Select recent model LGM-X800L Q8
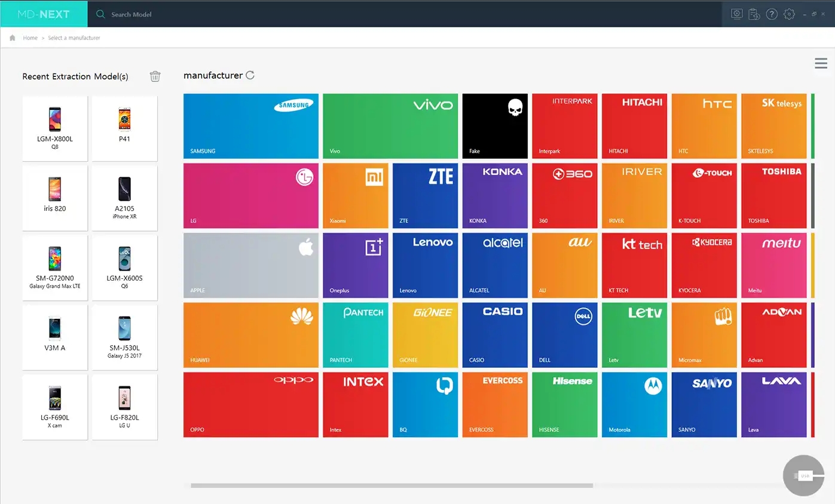 pyautogui.click(x=55, y=128)
